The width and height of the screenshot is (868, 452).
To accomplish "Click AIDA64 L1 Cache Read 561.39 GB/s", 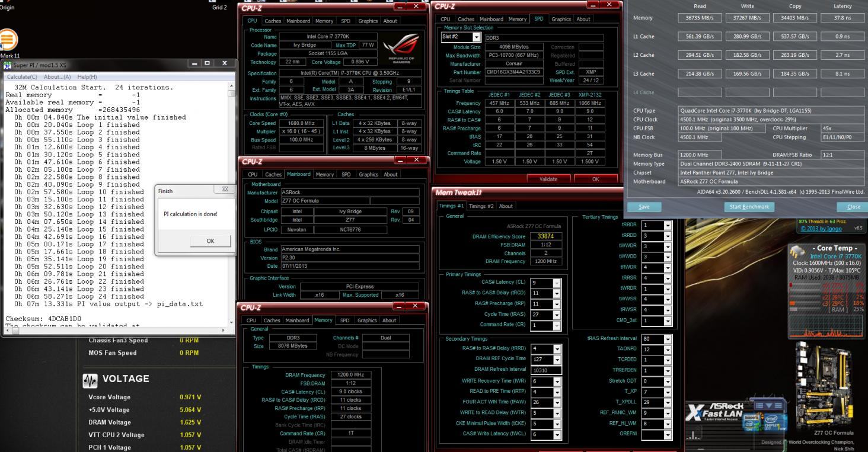I will pyautogui.click(x=699, y=37).
